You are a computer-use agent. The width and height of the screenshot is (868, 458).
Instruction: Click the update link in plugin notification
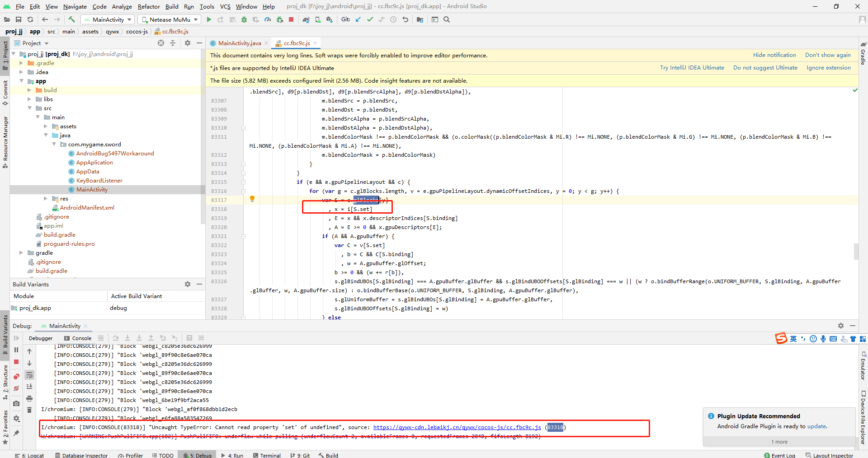click(816, 426)
